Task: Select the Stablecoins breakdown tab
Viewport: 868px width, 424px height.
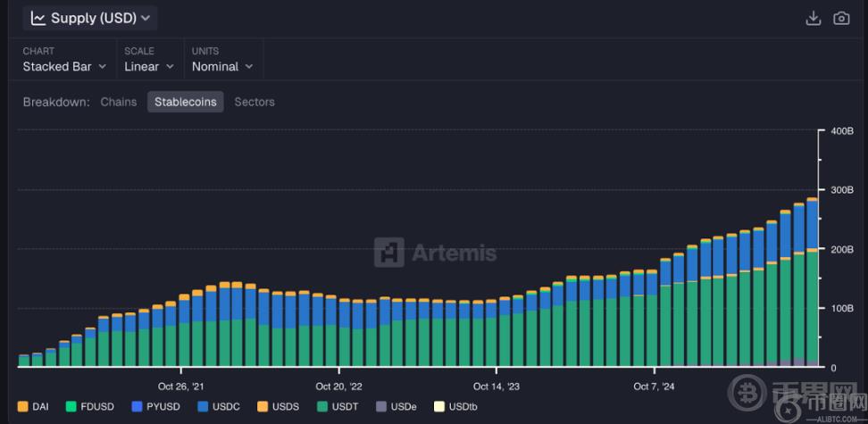Action: pyautogui.click(x=186, y=102)
